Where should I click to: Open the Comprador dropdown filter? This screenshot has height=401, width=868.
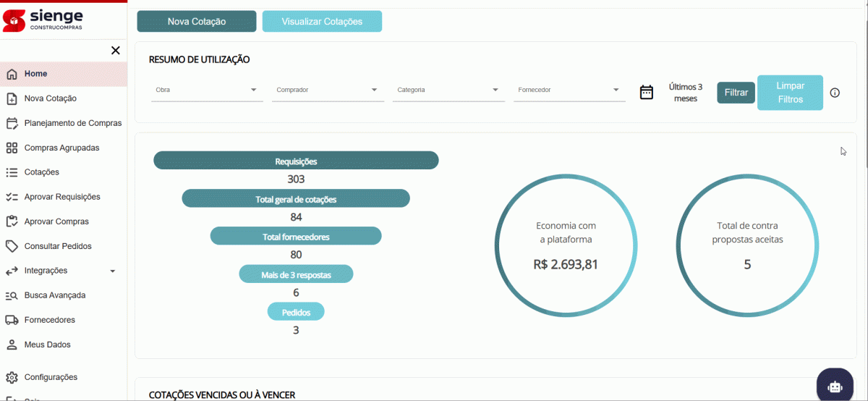pyautogui.click(x=328, y=90)
